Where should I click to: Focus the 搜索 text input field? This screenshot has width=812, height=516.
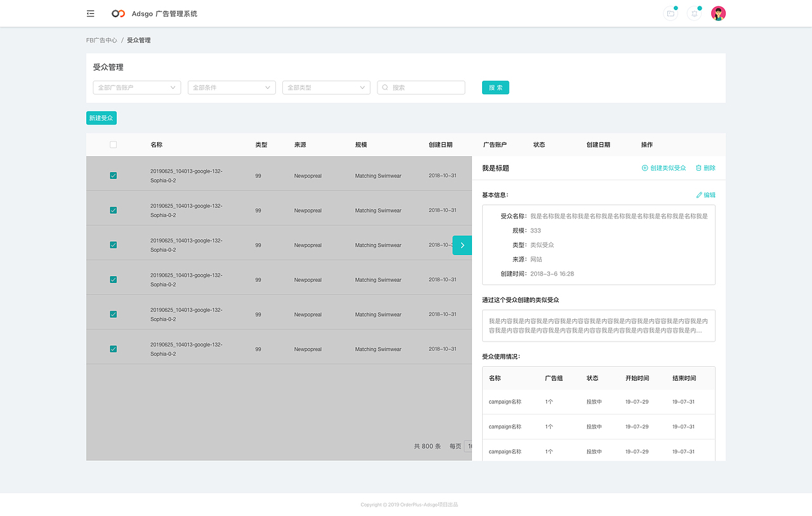tap(421, 88)
